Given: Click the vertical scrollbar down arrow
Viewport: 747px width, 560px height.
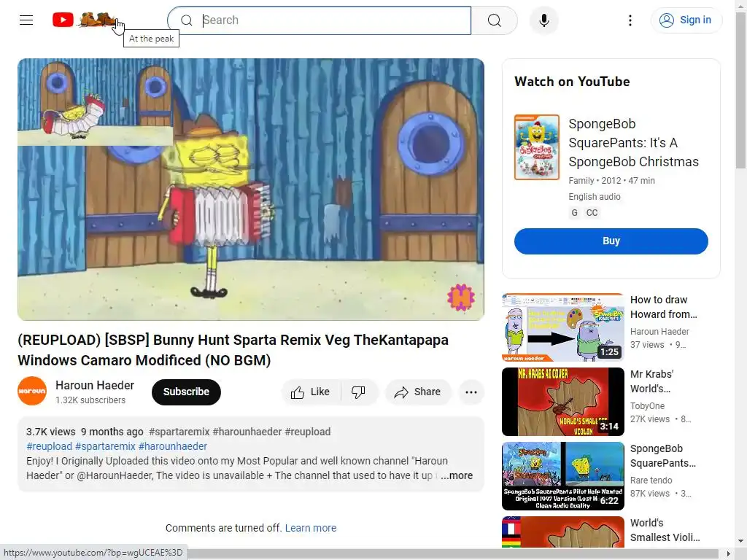Looking at the screenshot, I should coord(741,542).
